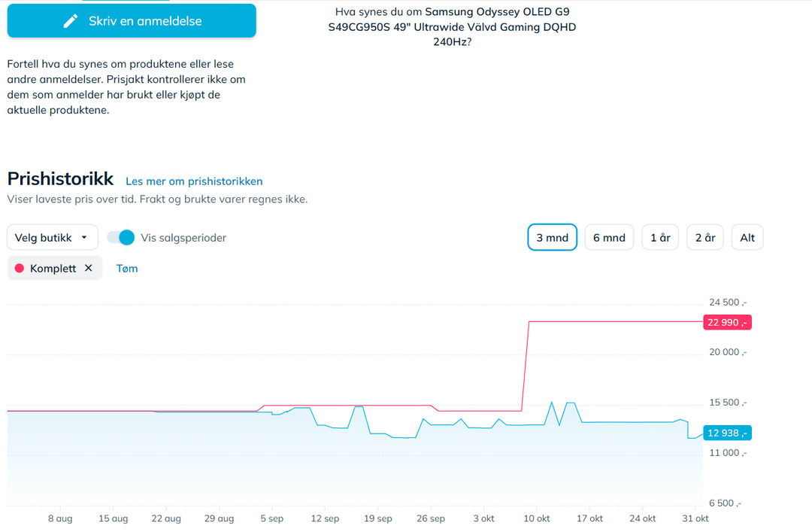Click the 15 500 ,- axis value
812x532 pixels.
pyautogui.click(x=728, y=403)
